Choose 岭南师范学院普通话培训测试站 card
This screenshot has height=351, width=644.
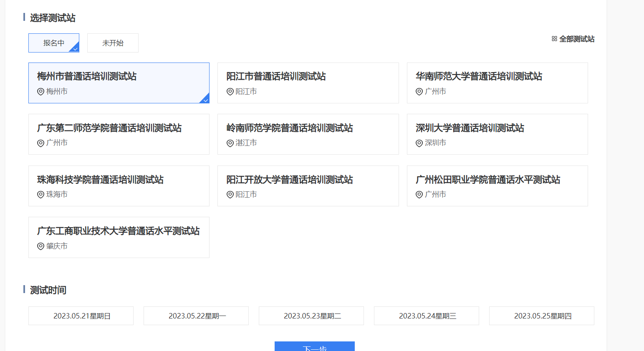click(308, 134)
